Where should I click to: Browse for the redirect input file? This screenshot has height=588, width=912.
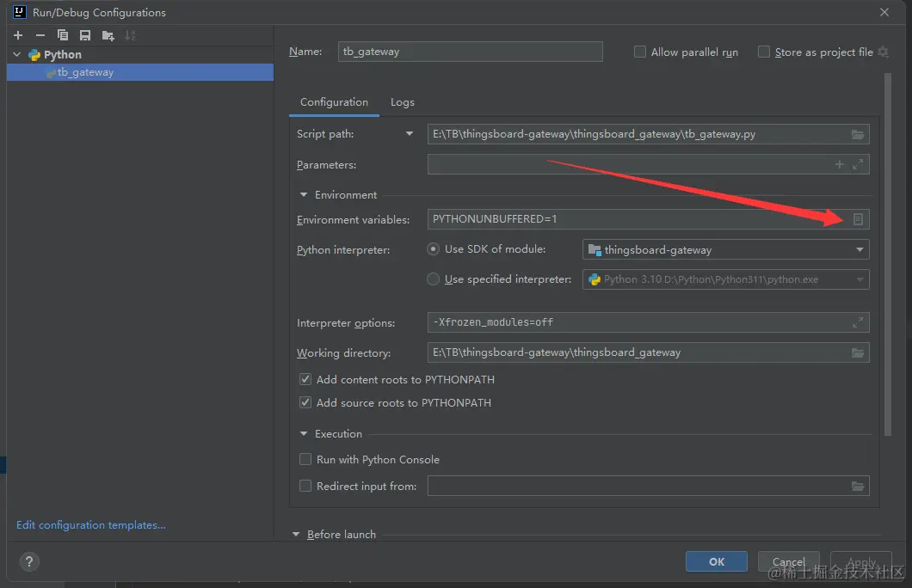857,486
